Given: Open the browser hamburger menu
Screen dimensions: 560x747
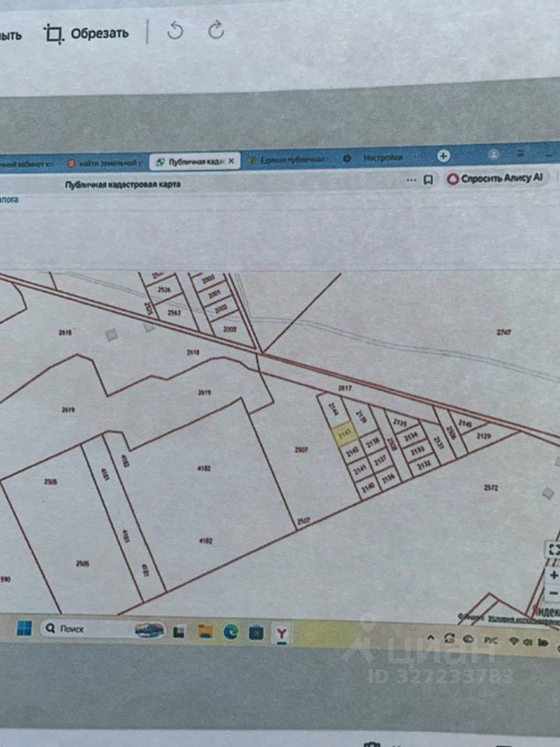Looking at the screenshot, I should [521, 153].
